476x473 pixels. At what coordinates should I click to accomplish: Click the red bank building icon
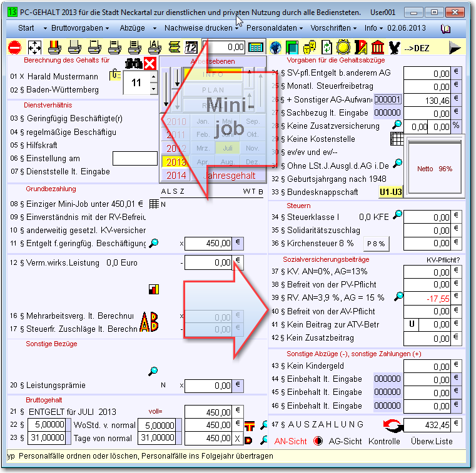[x=378, y=47]
